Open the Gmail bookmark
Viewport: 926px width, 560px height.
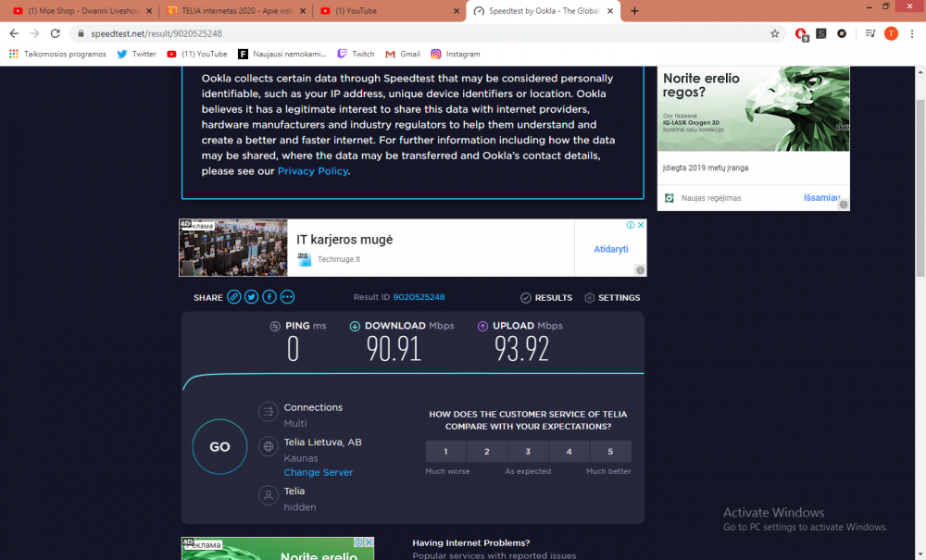coord(403,54)
